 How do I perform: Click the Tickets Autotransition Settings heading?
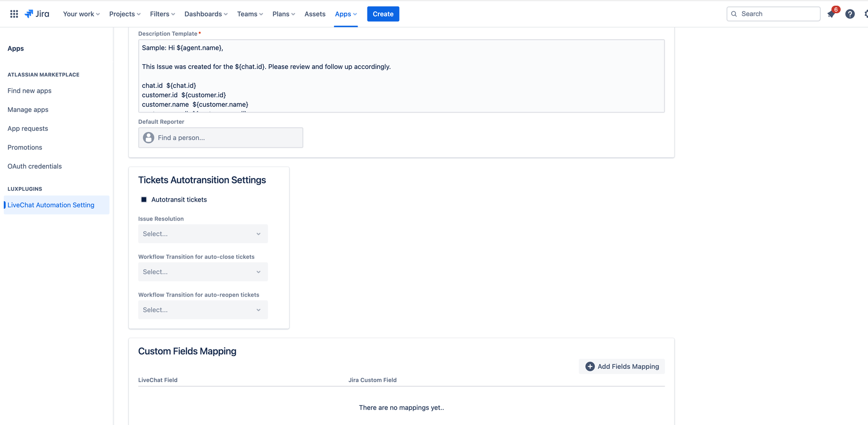(x=202, y=180)
